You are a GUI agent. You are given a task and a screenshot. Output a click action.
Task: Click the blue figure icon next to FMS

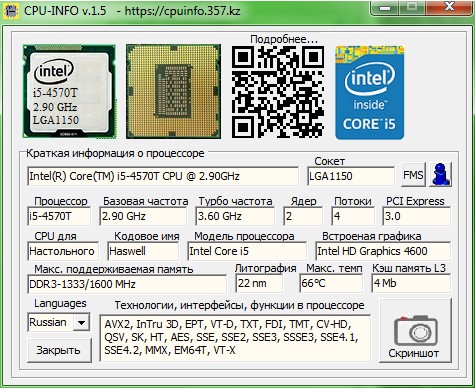click(x=440, y=175)
